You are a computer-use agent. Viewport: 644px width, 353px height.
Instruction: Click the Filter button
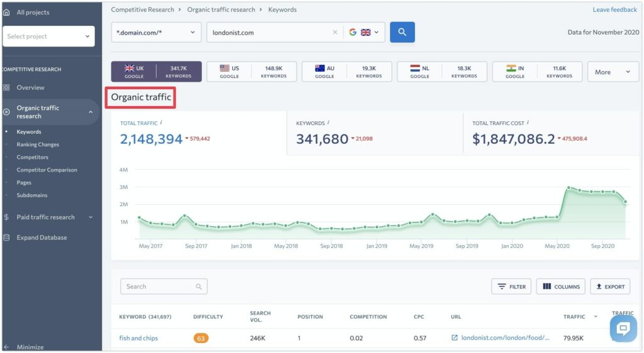[x=511, y=286]
